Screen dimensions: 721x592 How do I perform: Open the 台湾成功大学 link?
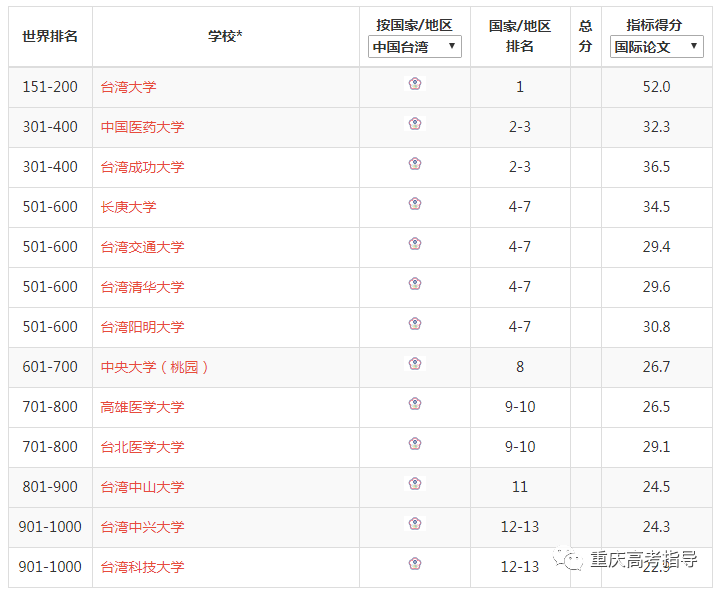click(142, 167)
